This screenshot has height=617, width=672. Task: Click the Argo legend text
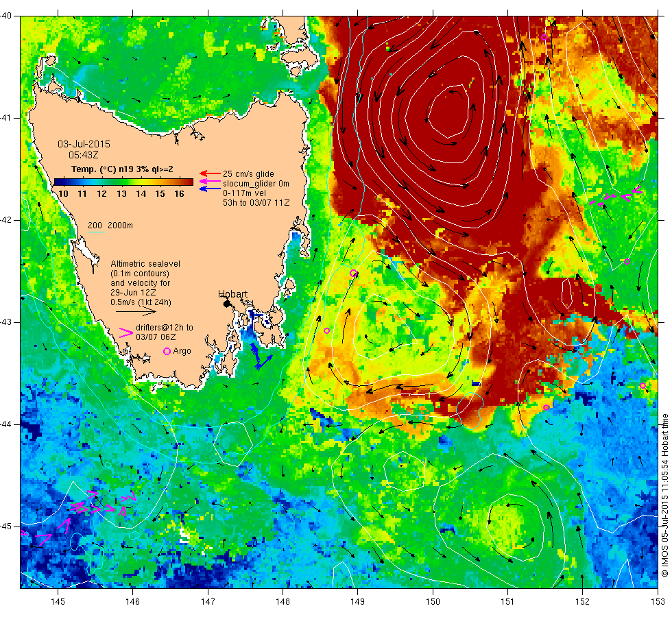click(x=182, y=351)
